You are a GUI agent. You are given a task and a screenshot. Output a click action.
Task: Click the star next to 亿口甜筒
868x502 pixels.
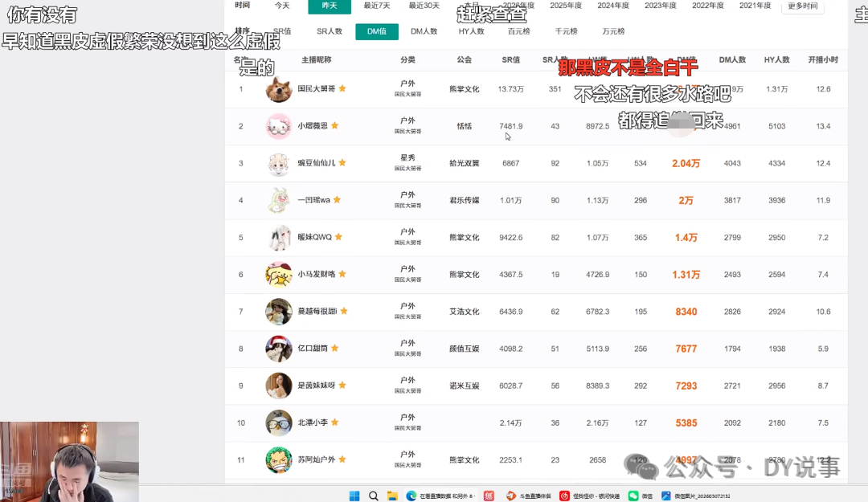tap(335, 348)
